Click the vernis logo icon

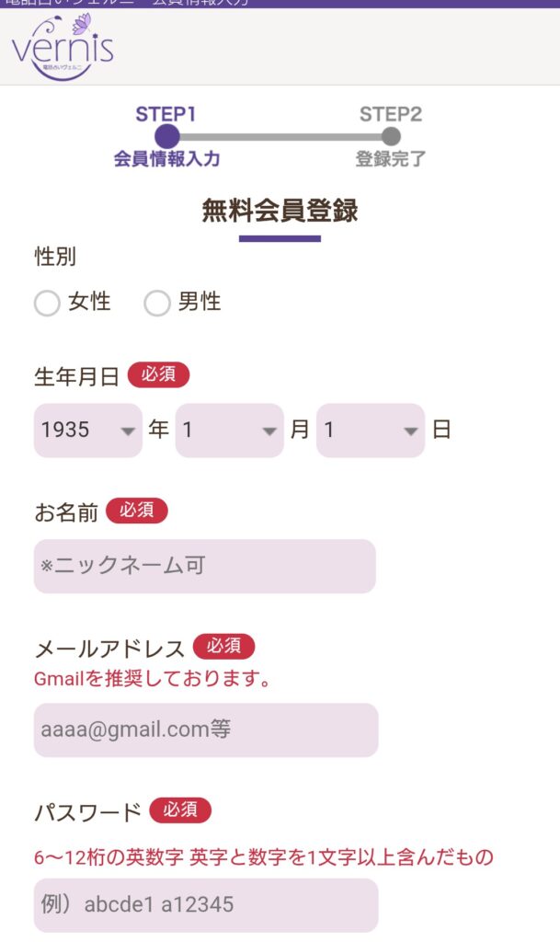click(x=63, y=47)
